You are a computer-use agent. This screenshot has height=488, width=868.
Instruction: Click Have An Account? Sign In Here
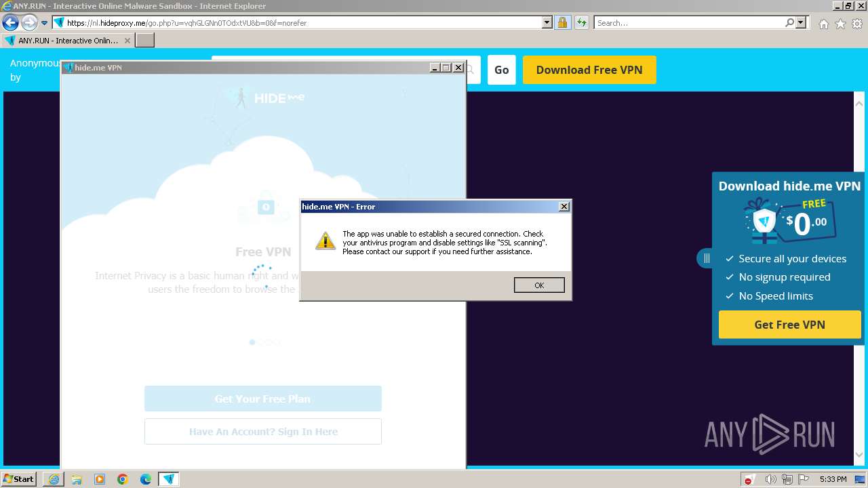[x=263, y=431]
